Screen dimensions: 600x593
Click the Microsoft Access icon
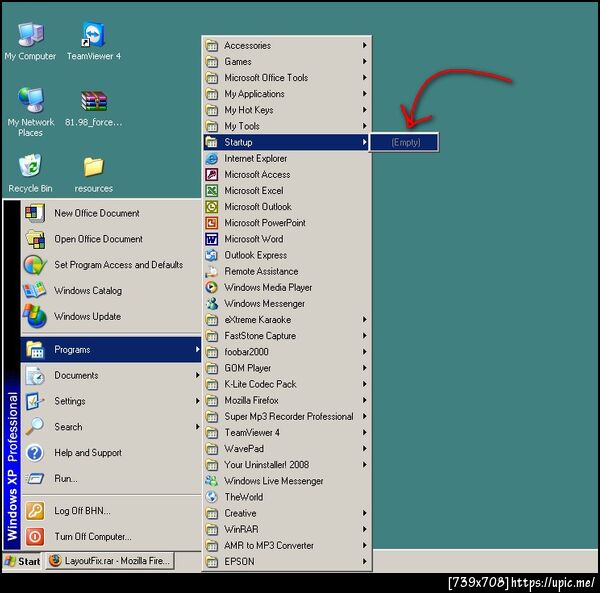(x=212, y=174)
